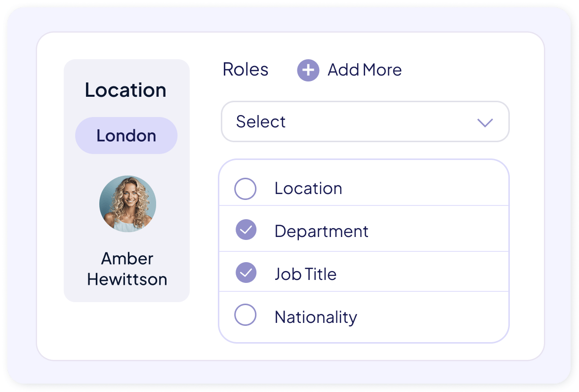The width and height of the screenshot is (579, 392).
Task: Click the white checkmark beside Job Title
Action: pos(246,273)
